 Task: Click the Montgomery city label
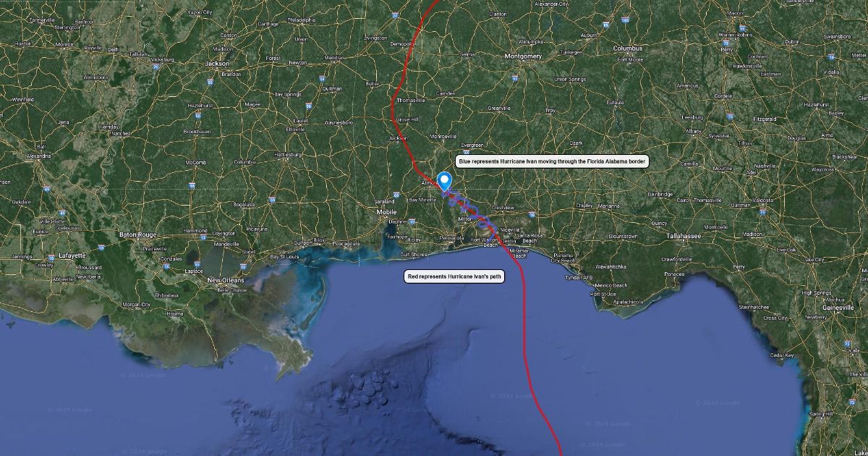pyautogui.click(x=523, y=56)
